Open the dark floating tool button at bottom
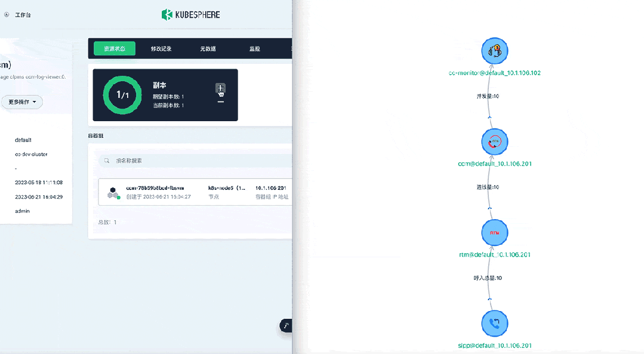Screen dimensions: 644x354 286,325
